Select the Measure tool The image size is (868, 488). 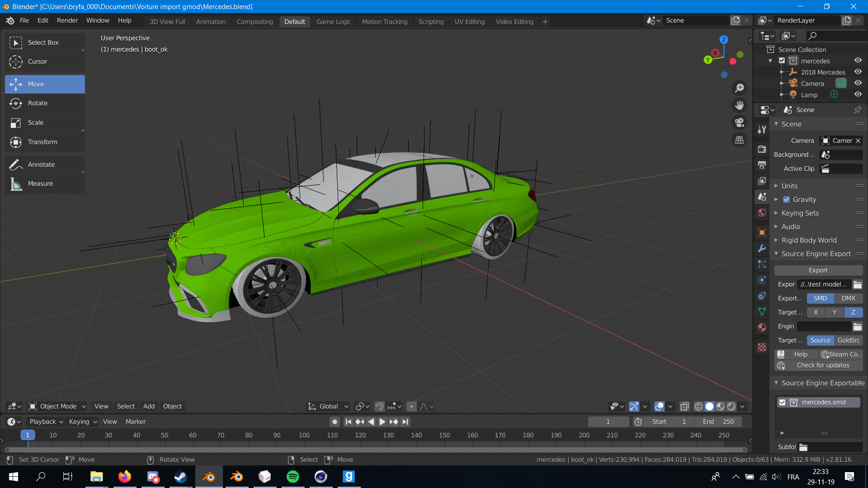coord(45,183)
